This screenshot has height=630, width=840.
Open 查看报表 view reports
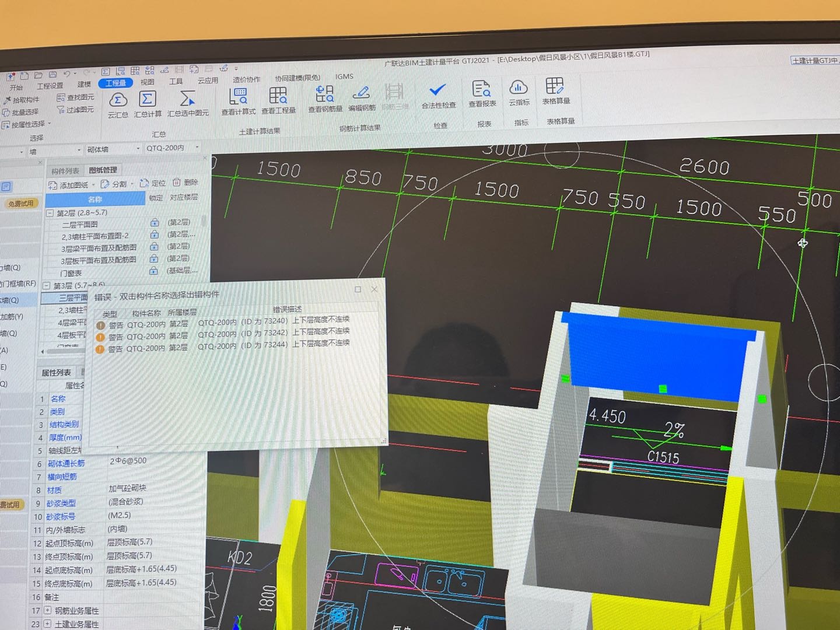pos(482,94)
